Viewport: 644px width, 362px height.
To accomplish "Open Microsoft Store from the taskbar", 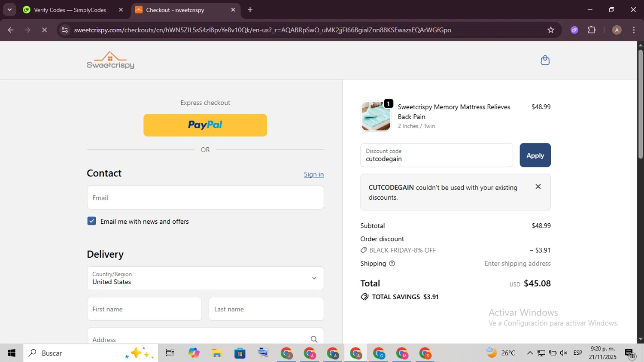I will 240,353.
